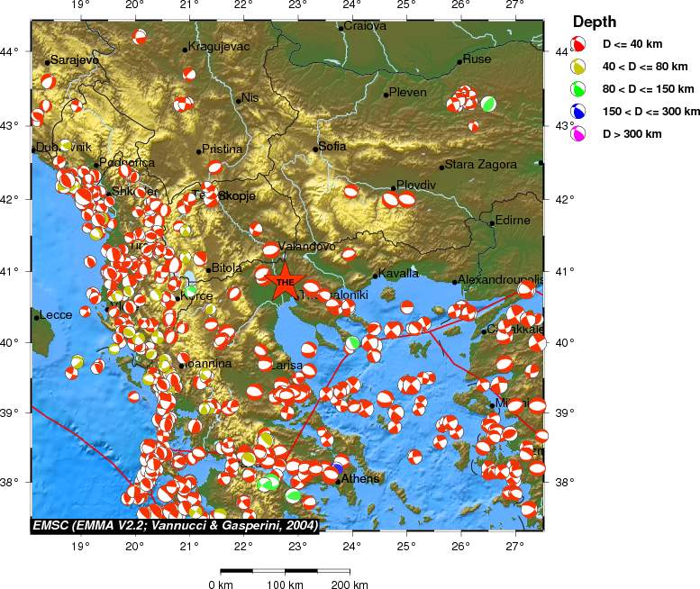Select the Athens city label
The height and width of the screenshot is (589, 700).
[x=360, y=478]
